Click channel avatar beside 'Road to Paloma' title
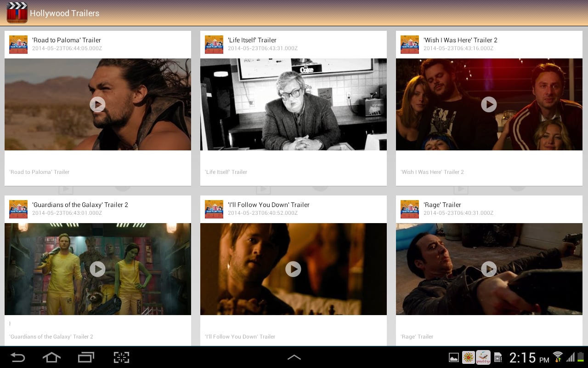588x368 pixels. pyautogui.click(x=18, y=45)
